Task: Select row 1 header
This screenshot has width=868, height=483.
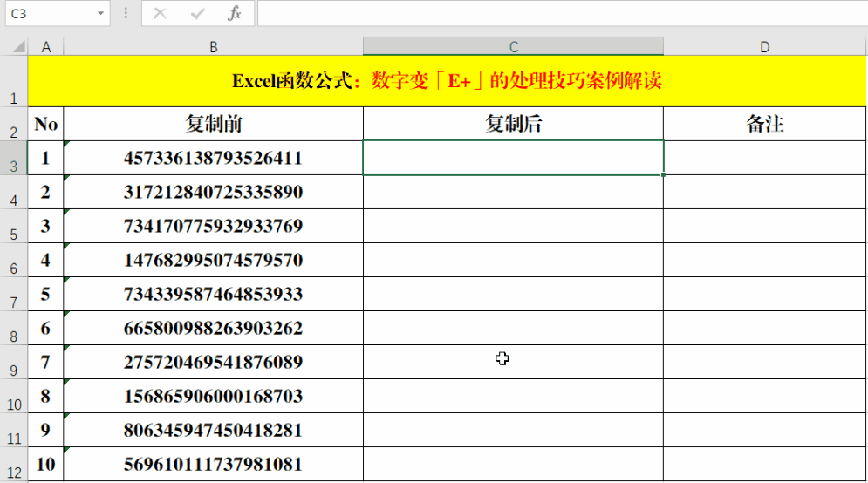Action: 14,81
